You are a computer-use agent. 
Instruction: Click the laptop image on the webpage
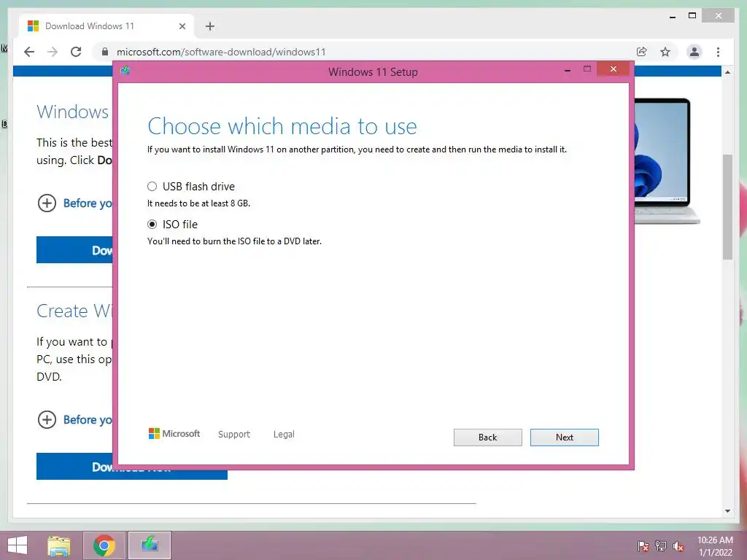point(667,161)
